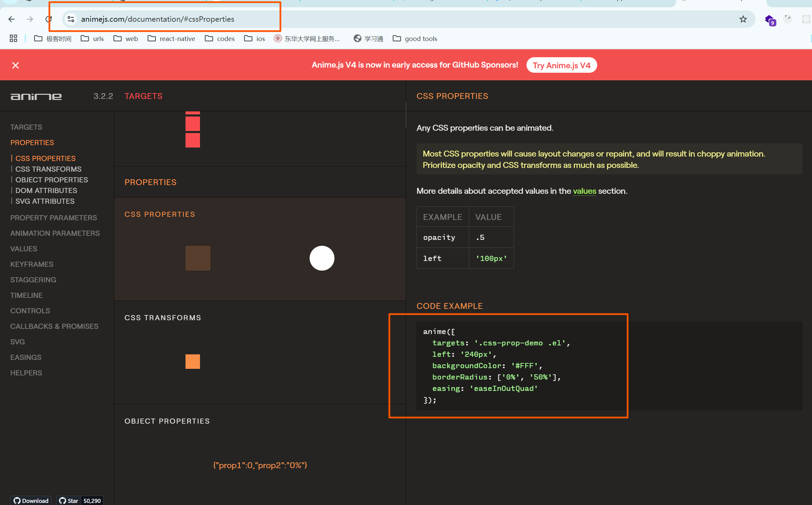Image resolution: width=812 pixels, height=505 pixels.
Task: Select TARGETS in the sidebar
Action: (26, 127)
